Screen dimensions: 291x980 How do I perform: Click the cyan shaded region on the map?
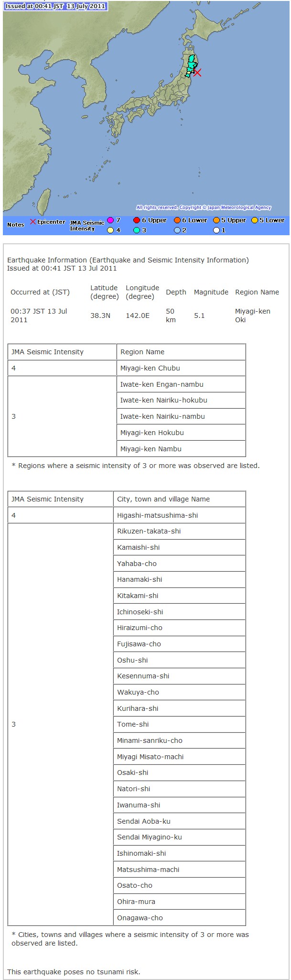pyautogui.click(x=192, y=64)
